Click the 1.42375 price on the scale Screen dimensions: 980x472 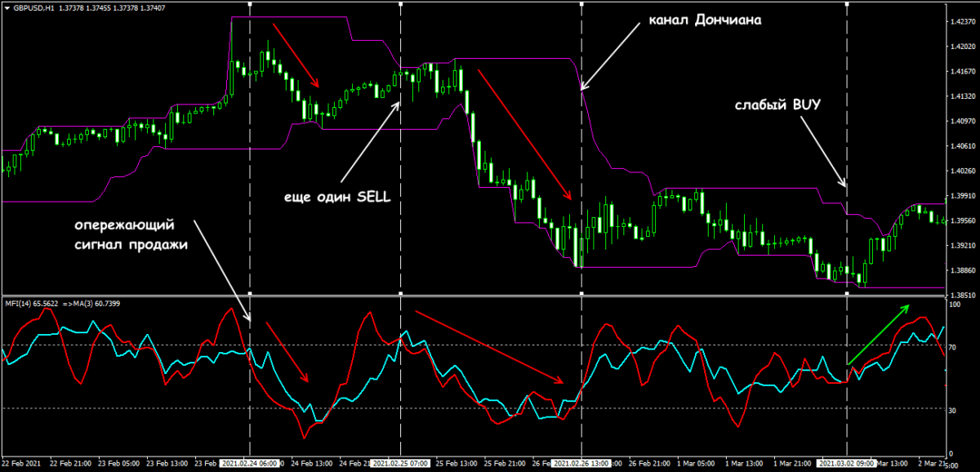tap(962, 22)
